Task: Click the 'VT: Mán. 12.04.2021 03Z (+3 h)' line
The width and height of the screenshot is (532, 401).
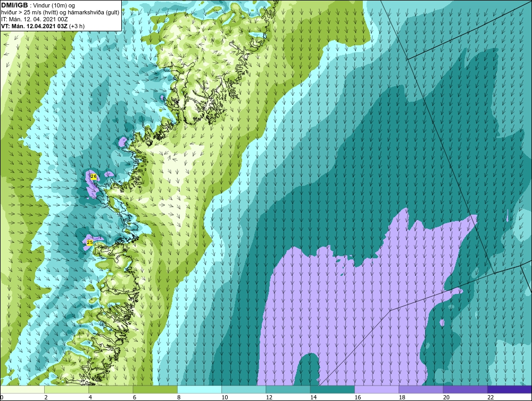Action: (x=43, y=26)
